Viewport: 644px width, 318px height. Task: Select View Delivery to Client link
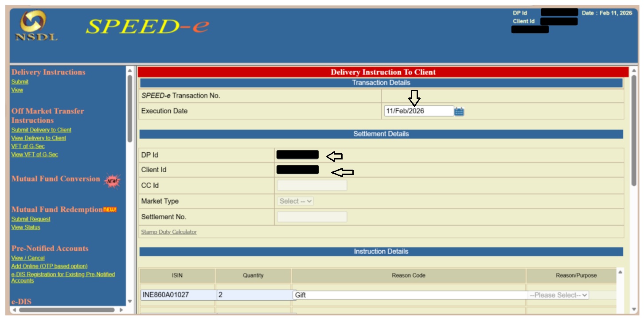pos(39,138)
